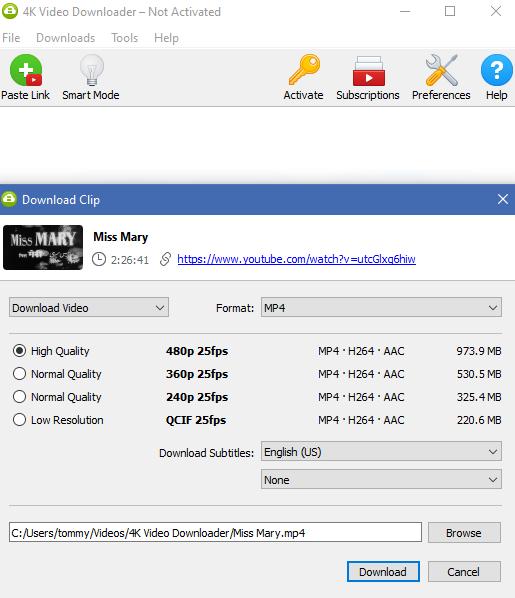
Task: Click the 220.6 MB file size
Action: click(479, 420)
